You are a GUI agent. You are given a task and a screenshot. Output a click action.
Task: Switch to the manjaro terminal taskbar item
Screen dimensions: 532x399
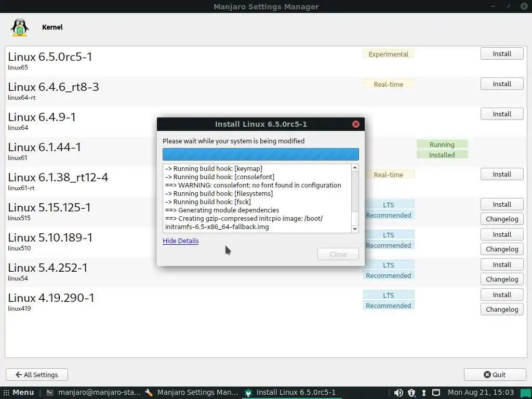coord(94,393)
